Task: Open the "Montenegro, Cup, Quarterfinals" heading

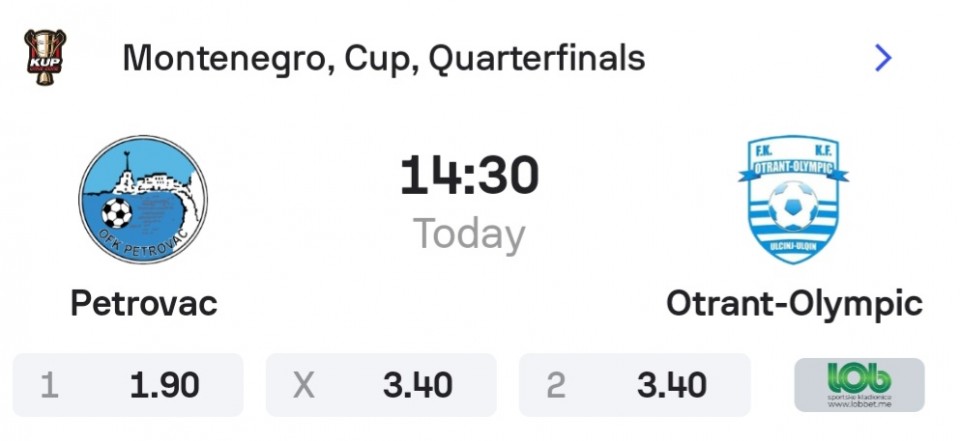Action: pyautogui.click(x=383, y=58)
